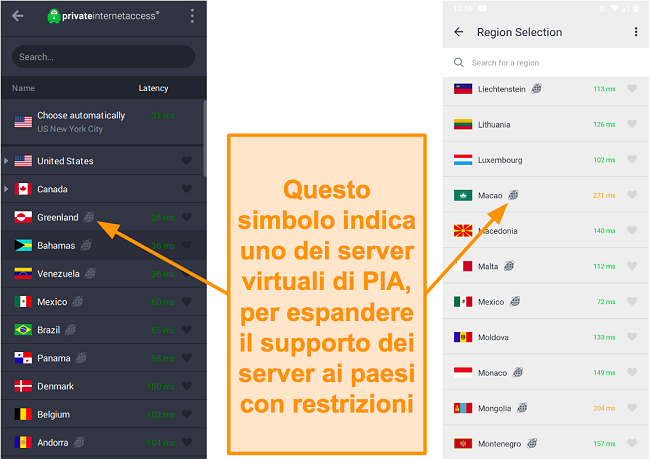Viewport: 650px width, 459px height.
Task: Select the Bahamas region
Action: [x=104, y=245]
